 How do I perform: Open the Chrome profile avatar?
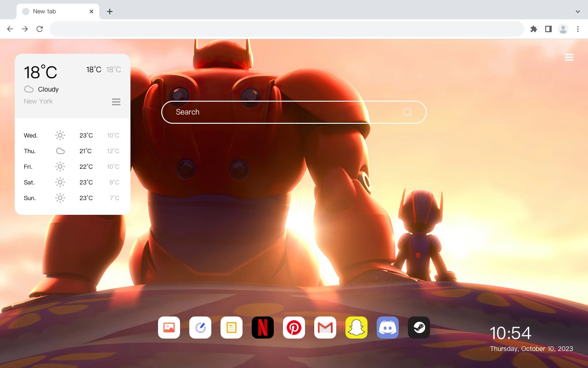pyautogui.click(x=563, y=29)
